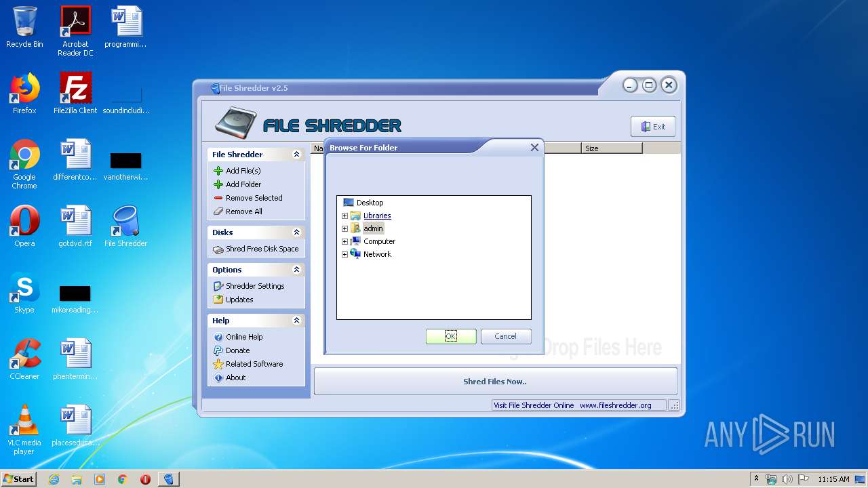Image resolution: width=868 pixels, height=488 pixels.
Task: Open gotdvd.rtf document icon
Action: pos(75,226)
